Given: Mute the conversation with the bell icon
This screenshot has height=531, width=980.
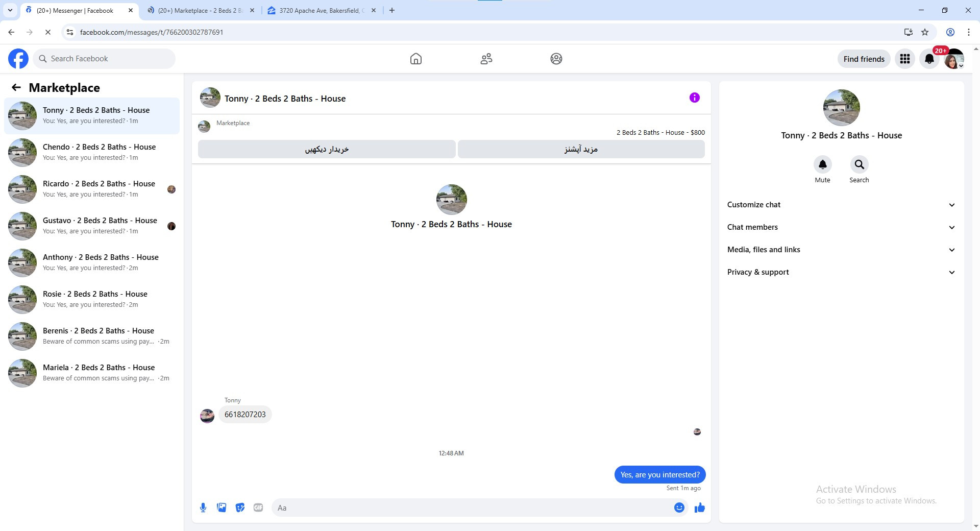Looking at the screenshot, I should (823, 164).
